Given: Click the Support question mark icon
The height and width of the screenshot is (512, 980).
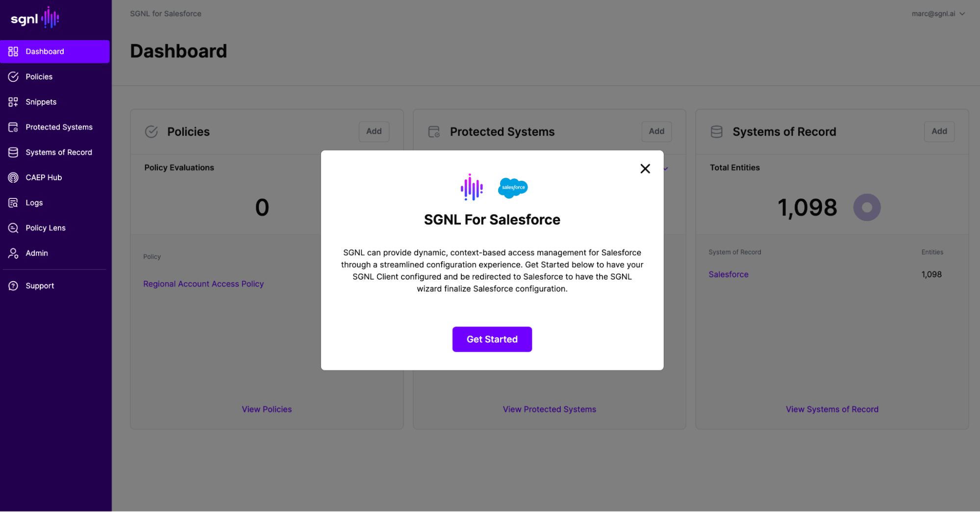Looking at the screenshot, I should (x=13, y=286).
